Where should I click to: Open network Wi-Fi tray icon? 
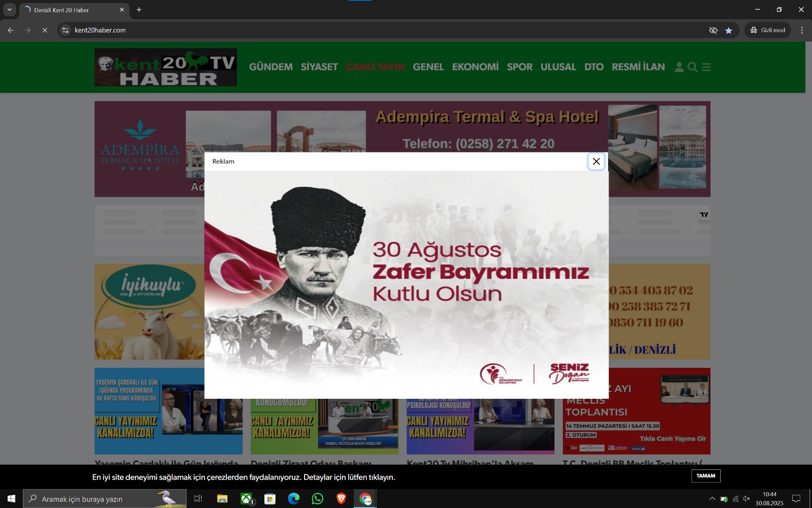point(735,499)
